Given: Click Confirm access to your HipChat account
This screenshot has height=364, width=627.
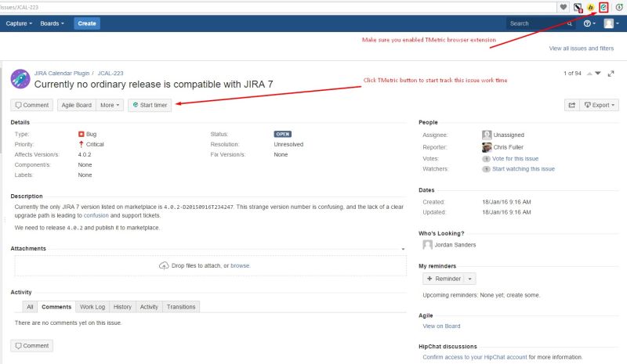Looking at the screenshot, I should point(475,357).
